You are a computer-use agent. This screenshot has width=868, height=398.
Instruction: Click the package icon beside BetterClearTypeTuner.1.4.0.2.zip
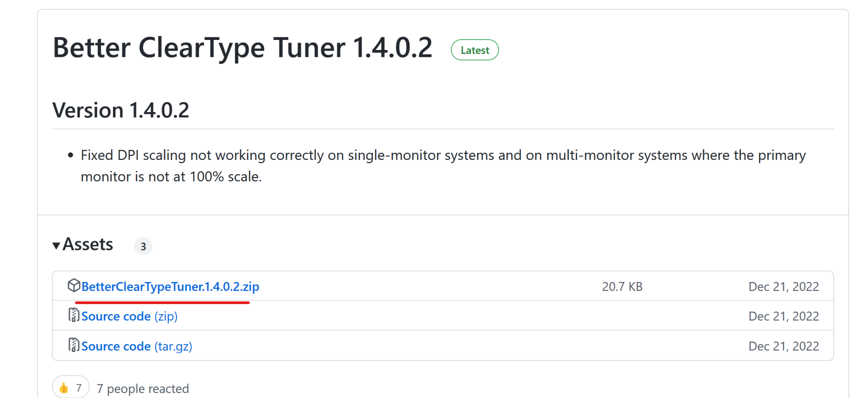tap(74, 285)
